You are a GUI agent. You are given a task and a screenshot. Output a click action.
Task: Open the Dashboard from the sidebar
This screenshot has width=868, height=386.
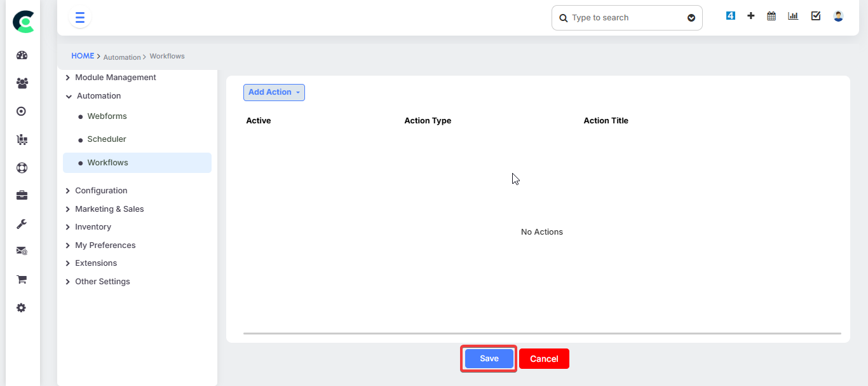point(22,55)
